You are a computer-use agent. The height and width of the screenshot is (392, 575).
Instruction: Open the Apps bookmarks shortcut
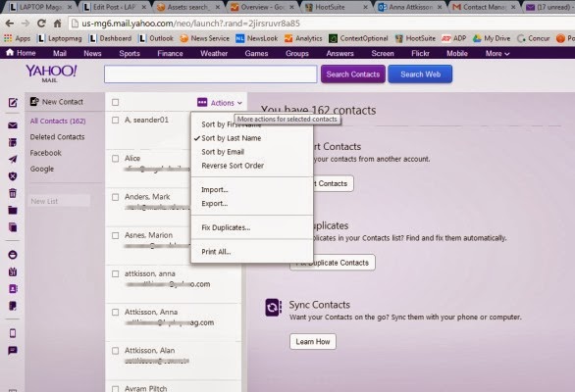(x=18, y=38)
